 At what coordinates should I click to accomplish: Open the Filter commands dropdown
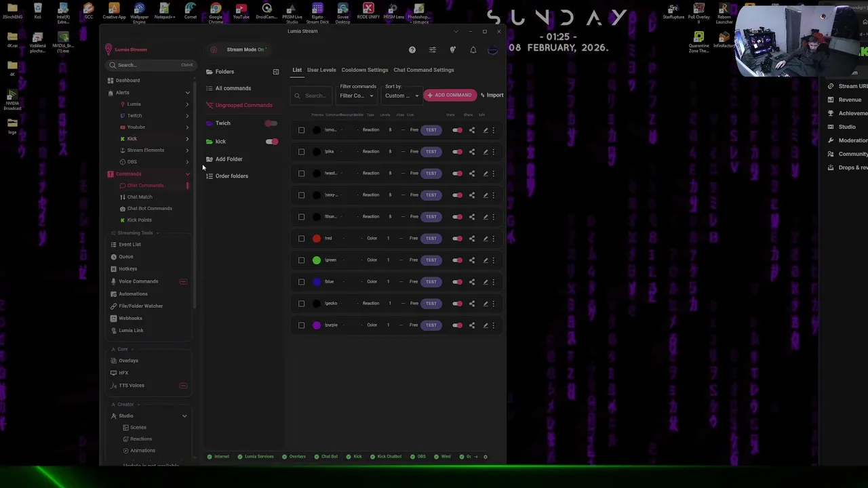pyautogui.click(x=357, y=96)
